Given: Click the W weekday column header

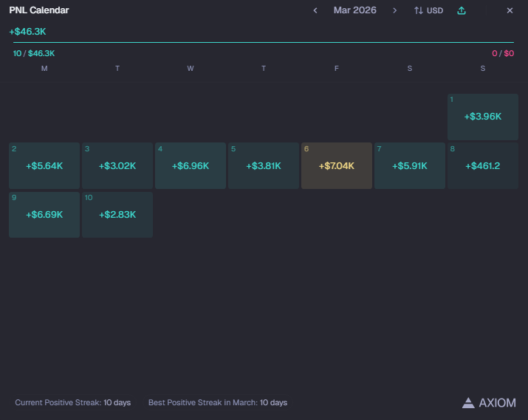Looking at the screenshot, I should tap(191, 69).
